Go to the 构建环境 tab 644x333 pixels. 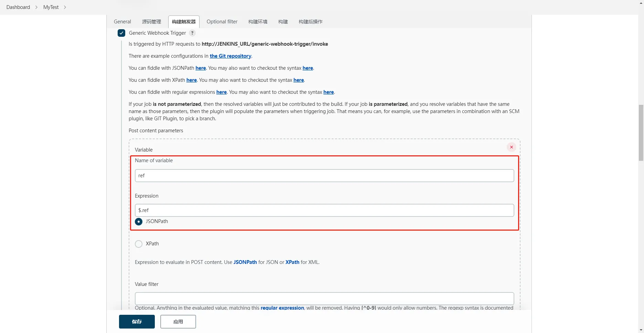point(258,22)
